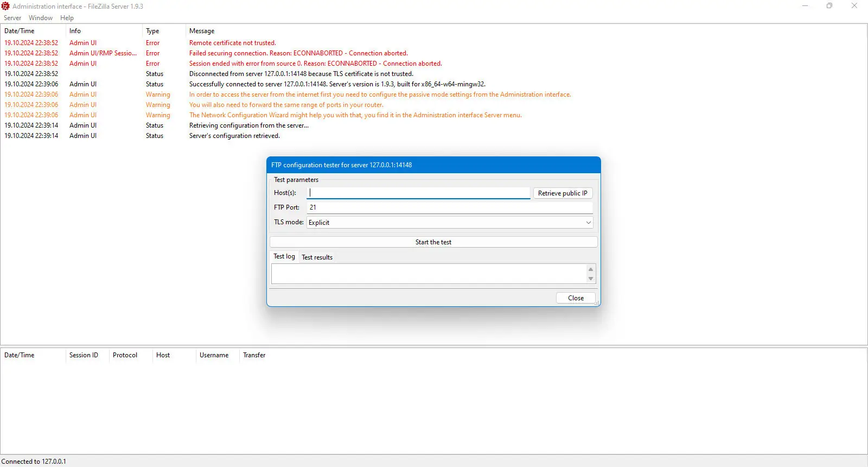Switch to the Test log tab

tap(284, 256)
